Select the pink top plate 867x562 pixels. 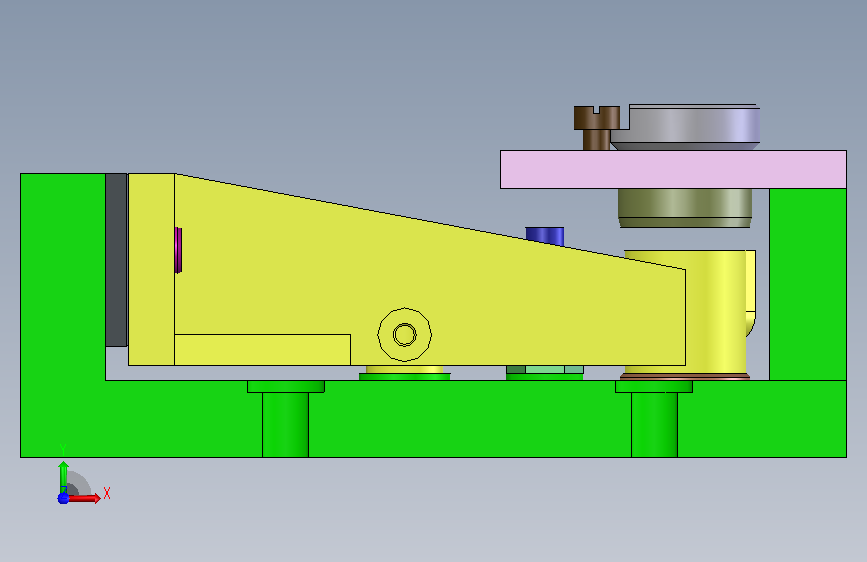pyautogui.click(x=673, y=169)
